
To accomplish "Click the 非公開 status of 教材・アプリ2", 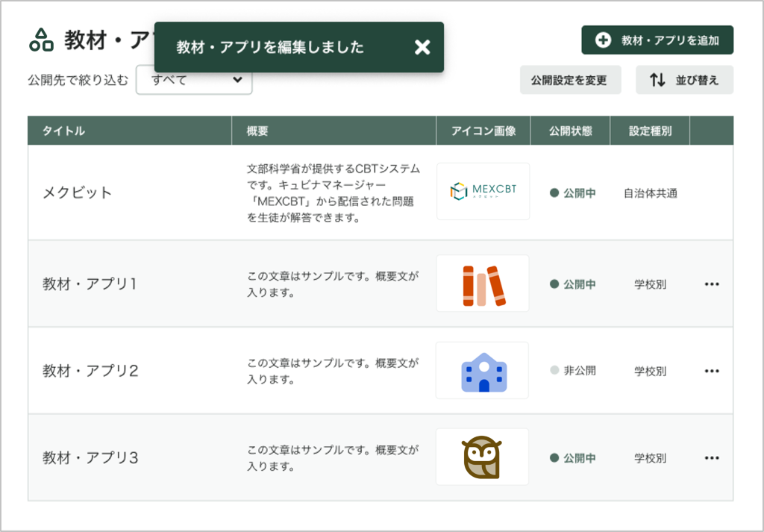I will coord(572,371).
